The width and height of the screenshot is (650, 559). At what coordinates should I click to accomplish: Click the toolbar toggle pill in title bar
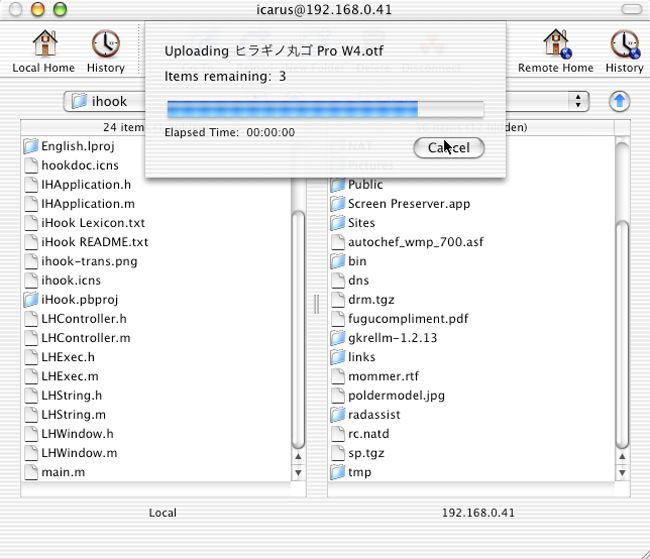(631, 9)
